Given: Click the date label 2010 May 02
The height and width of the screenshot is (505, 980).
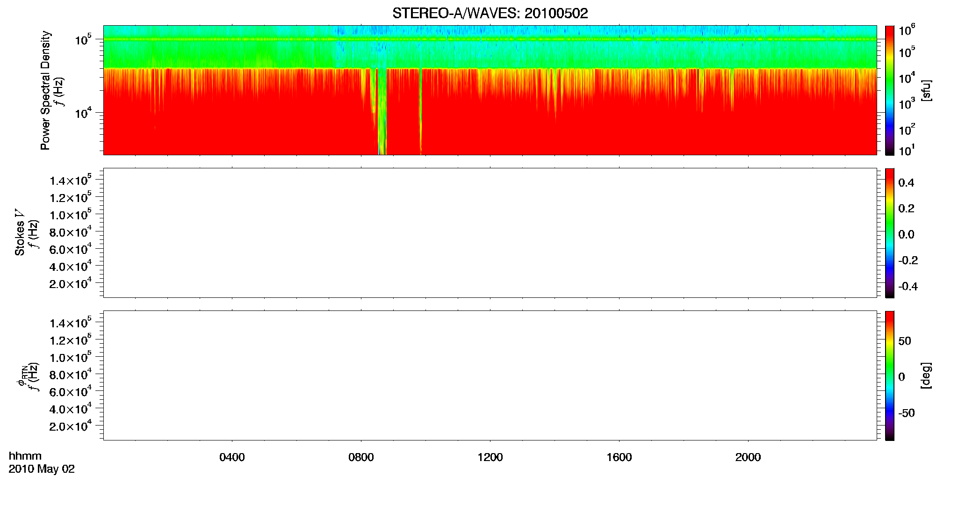Looking at the screenshot, I should [42, 469].
